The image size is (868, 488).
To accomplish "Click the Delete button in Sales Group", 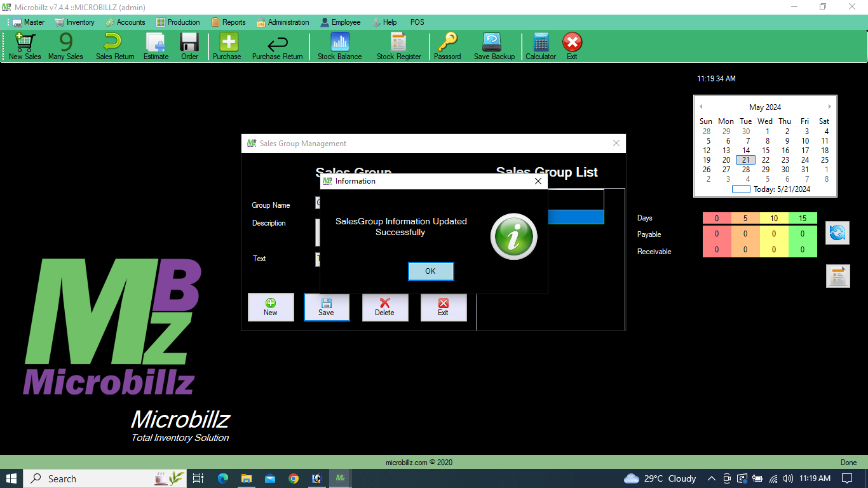I will point(384,307).
